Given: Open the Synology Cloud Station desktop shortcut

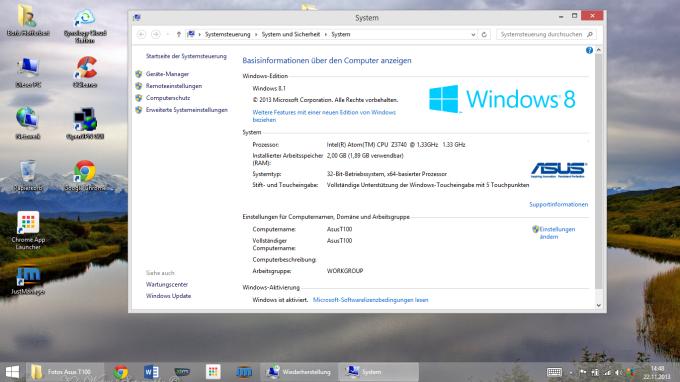Looking at the screenshot, I should point(85,25).
